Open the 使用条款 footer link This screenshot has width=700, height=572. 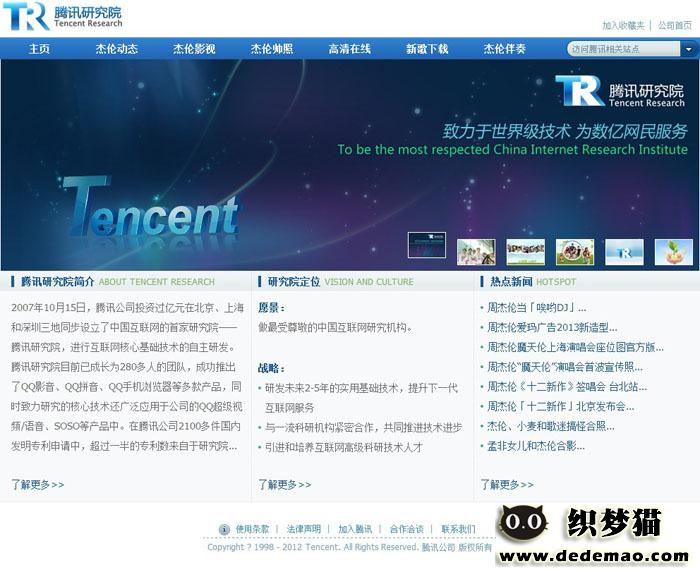click(253, 529)
